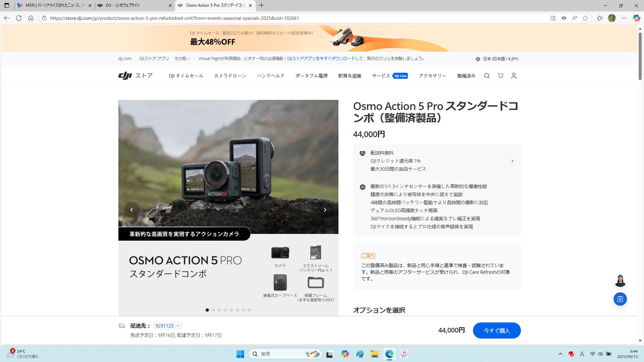Open the favorites list icon
The image size is (644, 362).
tap(600, 18)
